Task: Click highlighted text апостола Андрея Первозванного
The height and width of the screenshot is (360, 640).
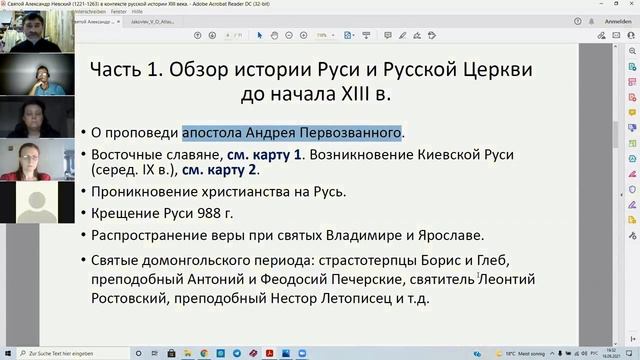Action: (291, 133)
